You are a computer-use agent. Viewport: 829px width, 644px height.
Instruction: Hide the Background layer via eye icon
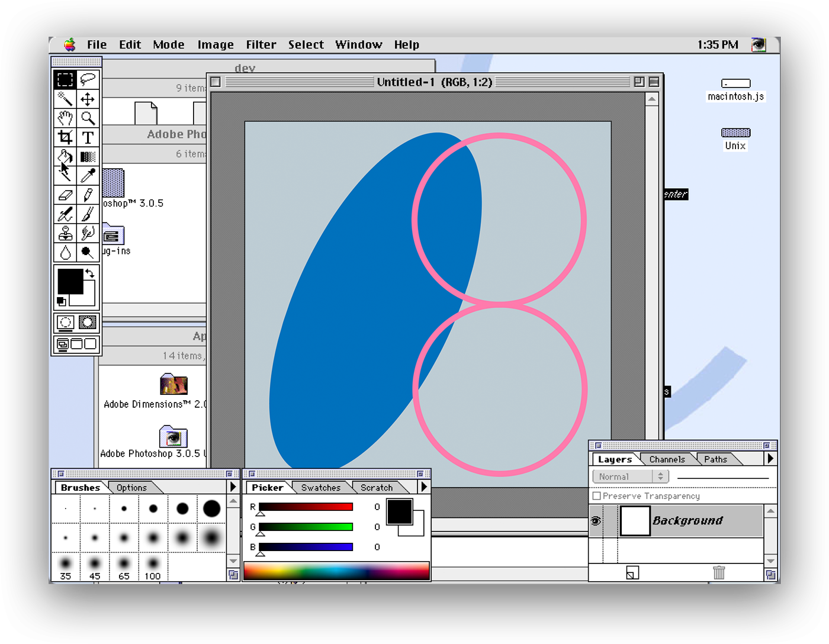[x=596, y=521]
